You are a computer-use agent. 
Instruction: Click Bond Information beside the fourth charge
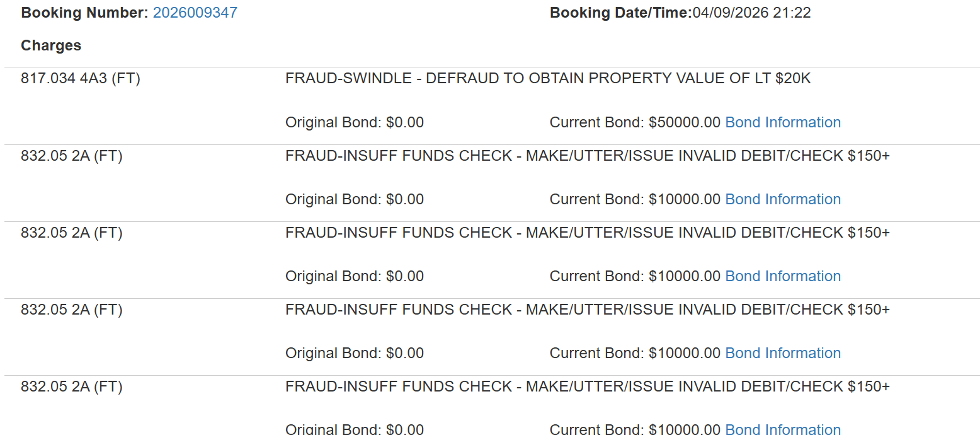click(783, 352)
